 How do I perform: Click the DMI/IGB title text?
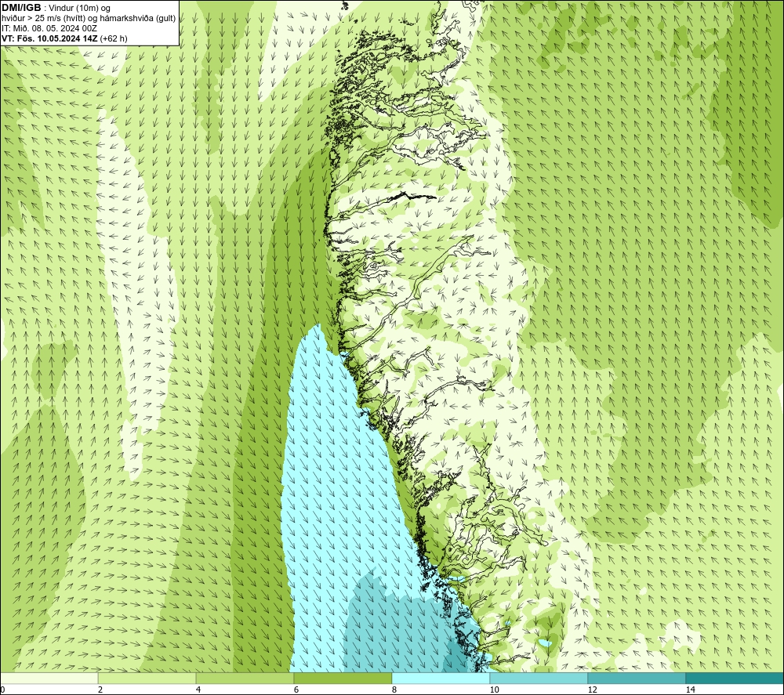(21, 8)
